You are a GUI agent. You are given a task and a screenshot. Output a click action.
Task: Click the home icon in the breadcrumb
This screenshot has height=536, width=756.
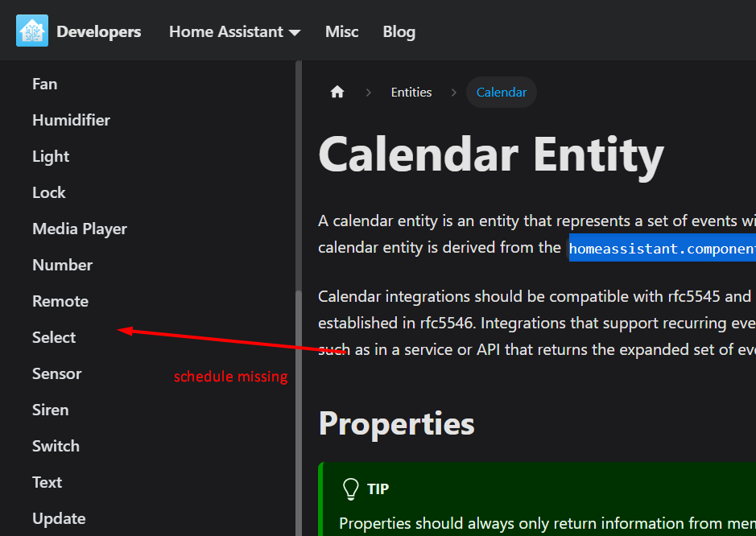(337, 92)
